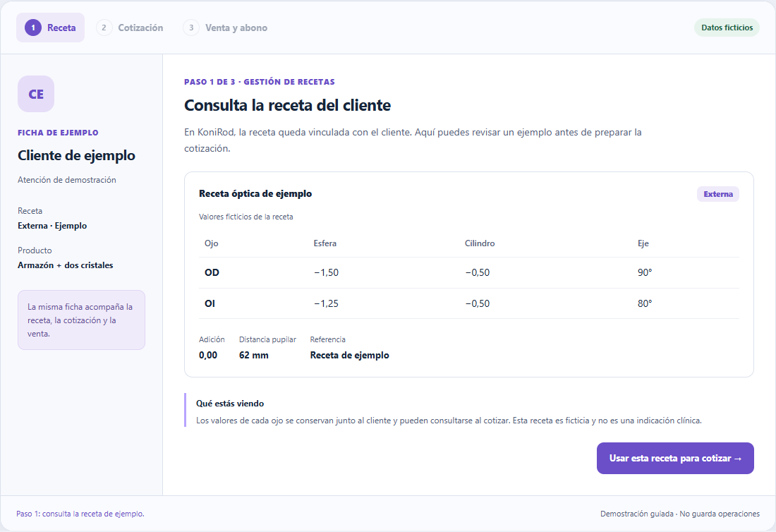The height and width of the screenshot is (532, 776).
Task: Click the CE client avatar
Action: [x=36, y=94]
